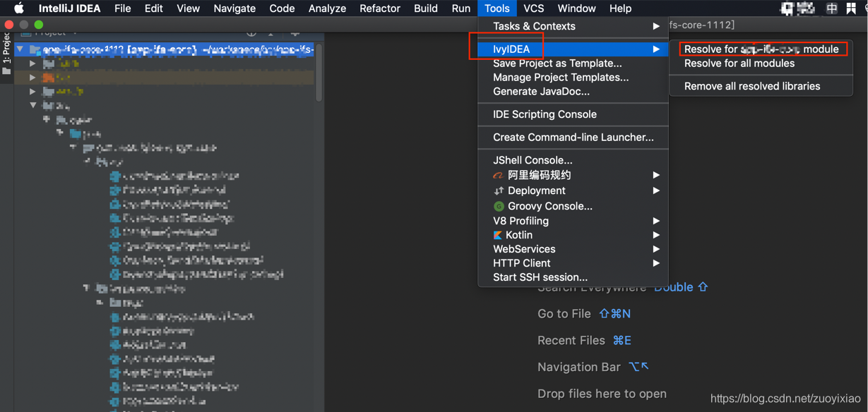Screen dimensions: 868x412
Task: Choose Remove all resolved libraries
Action: coord(761,86)
